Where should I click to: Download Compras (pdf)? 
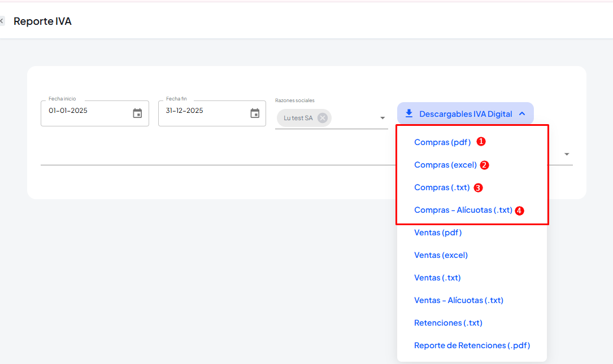pos(442,142)
